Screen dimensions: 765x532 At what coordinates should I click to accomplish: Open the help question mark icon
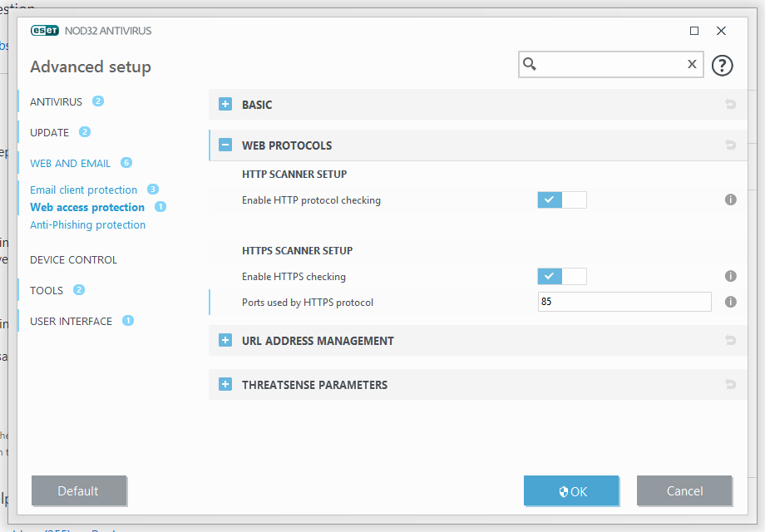[x=722, y=66]
